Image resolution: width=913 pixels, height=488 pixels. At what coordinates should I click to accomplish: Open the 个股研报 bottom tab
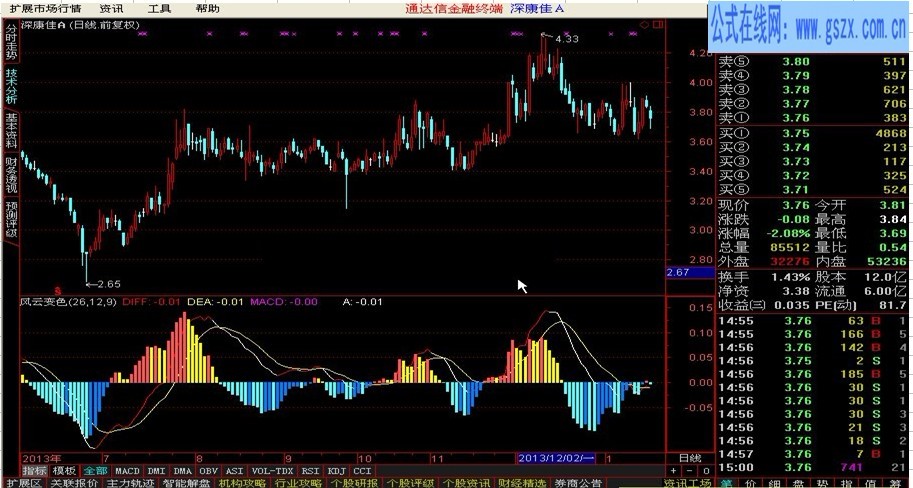tap(354, 483)
